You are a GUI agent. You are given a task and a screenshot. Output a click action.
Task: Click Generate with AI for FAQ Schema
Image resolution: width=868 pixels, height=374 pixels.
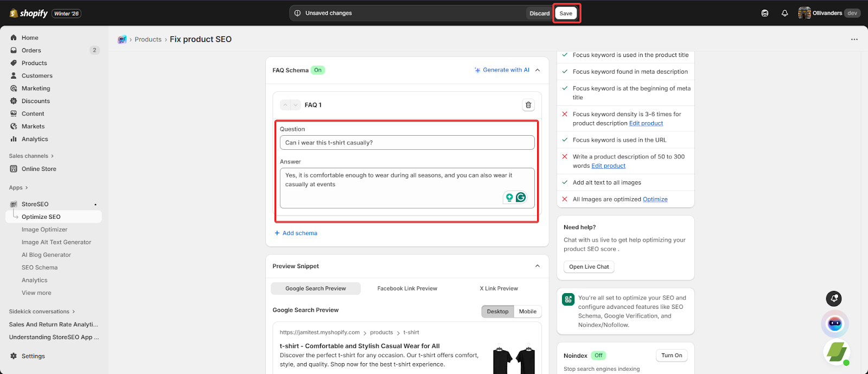(x=502, y=70)
